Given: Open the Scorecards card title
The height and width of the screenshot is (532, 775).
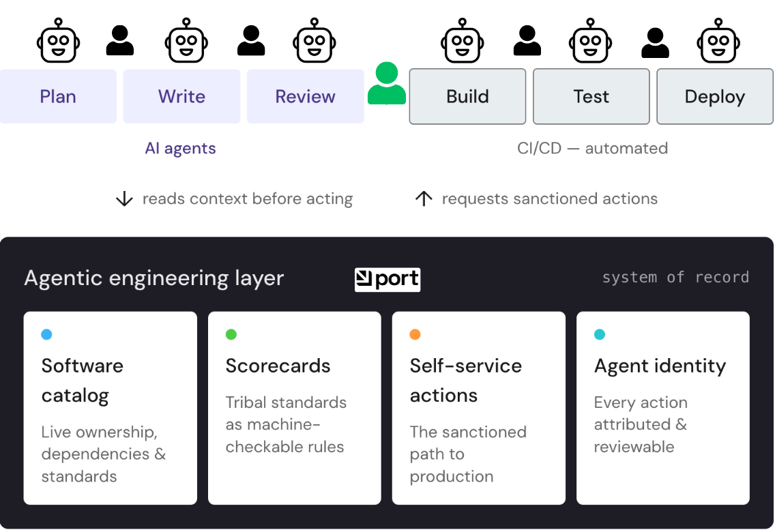Looking at the screenshot, I should (278, 366).
